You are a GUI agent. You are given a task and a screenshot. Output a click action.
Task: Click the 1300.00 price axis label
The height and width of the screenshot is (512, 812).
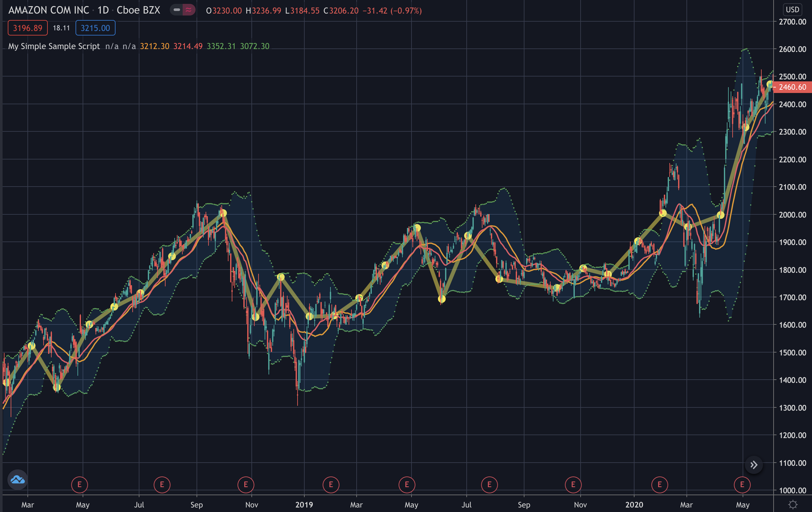pos(792,408)
